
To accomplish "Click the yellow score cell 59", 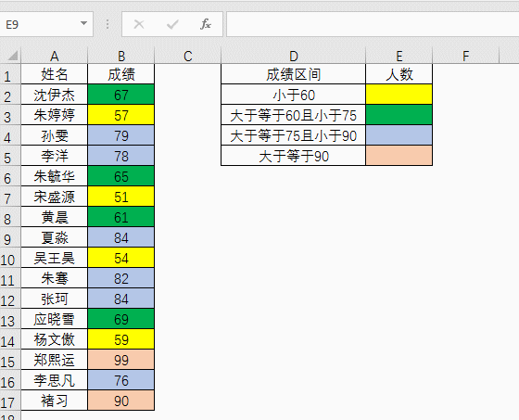I will tap(121, 339).
